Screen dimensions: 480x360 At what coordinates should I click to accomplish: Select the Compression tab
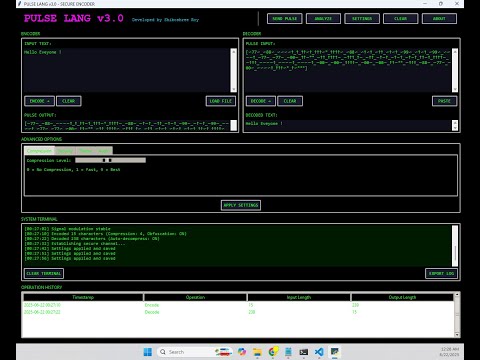(39, 151)
